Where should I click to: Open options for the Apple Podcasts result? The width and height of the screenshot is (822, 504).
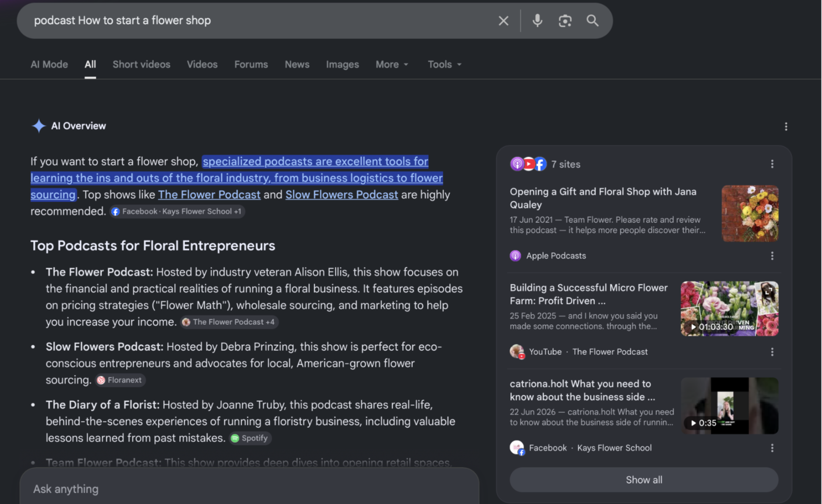772,256
